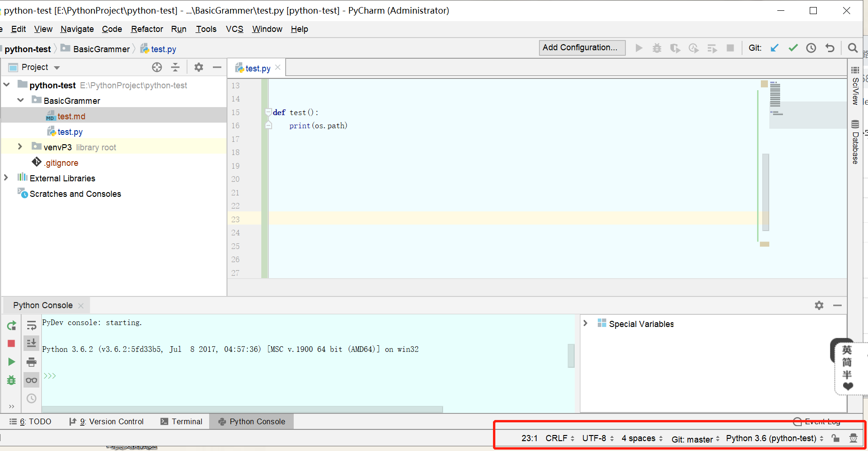
Task: Toggle Show Variables glasses icon
Action: [31, 380]
